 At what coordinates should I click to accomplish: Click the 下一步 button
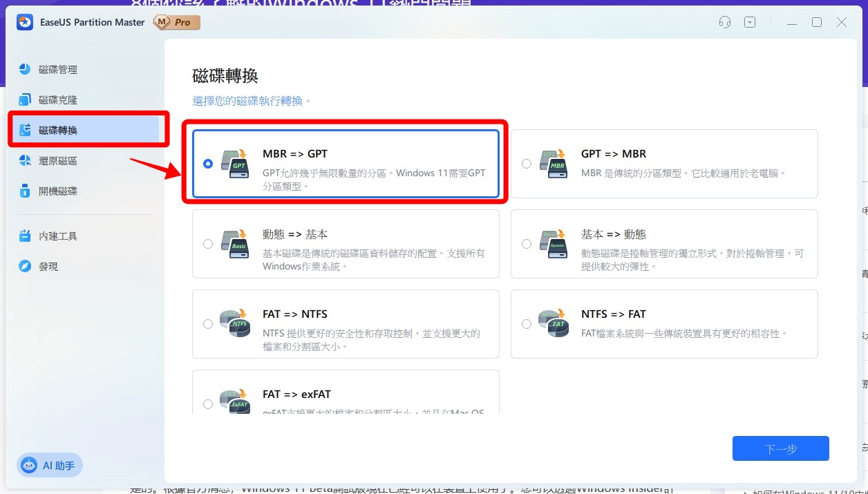coord(781,448)
